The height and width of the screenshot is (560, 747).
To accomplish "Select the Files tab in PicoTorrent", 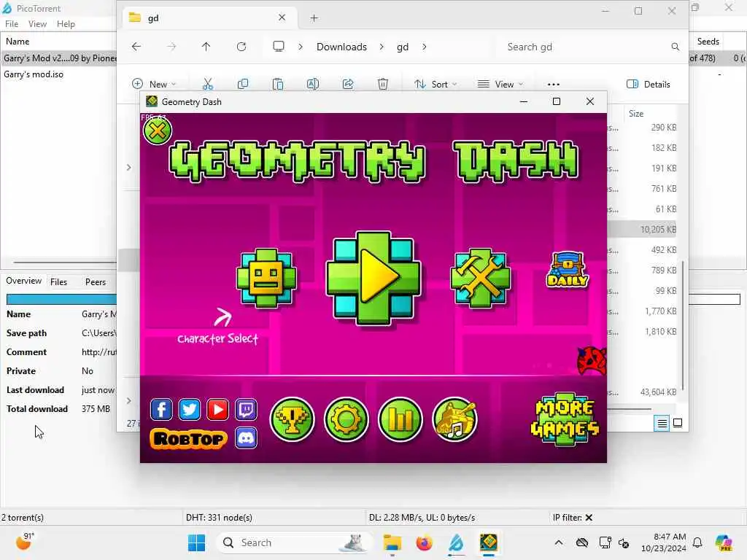I will coord(58,282).
